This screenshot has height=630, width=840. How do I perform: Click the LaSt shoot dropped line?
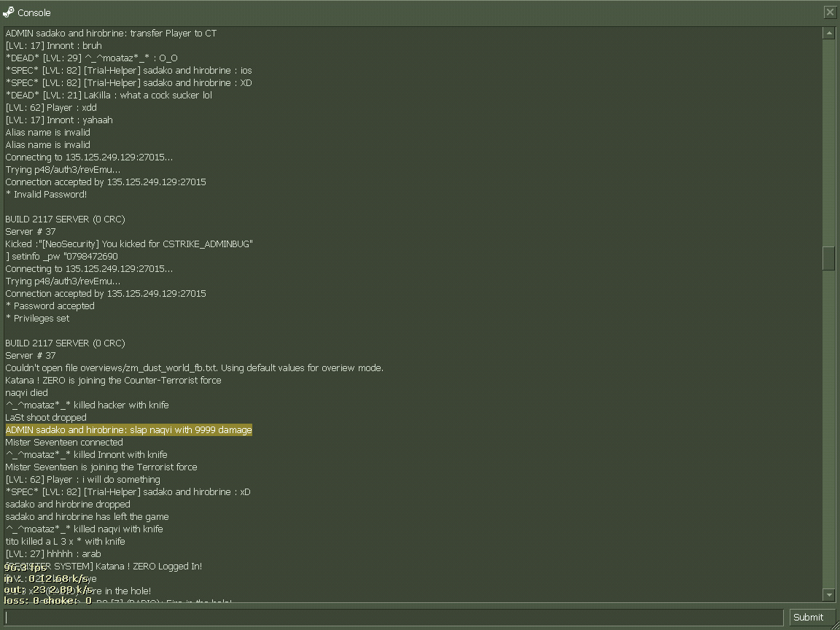[x=46, y=418]
